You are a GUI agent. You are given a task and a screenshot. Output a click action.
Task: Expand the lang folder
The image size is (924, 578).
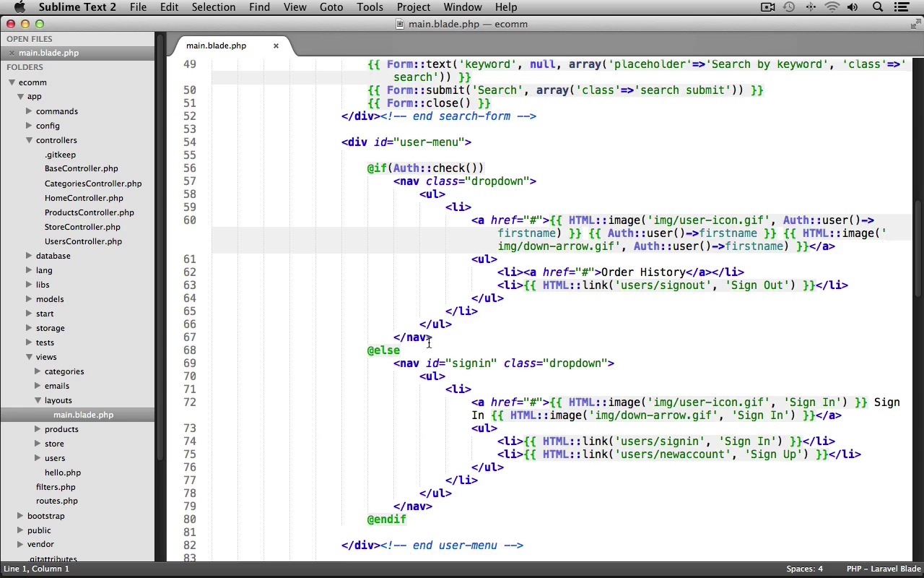(29, 270)
